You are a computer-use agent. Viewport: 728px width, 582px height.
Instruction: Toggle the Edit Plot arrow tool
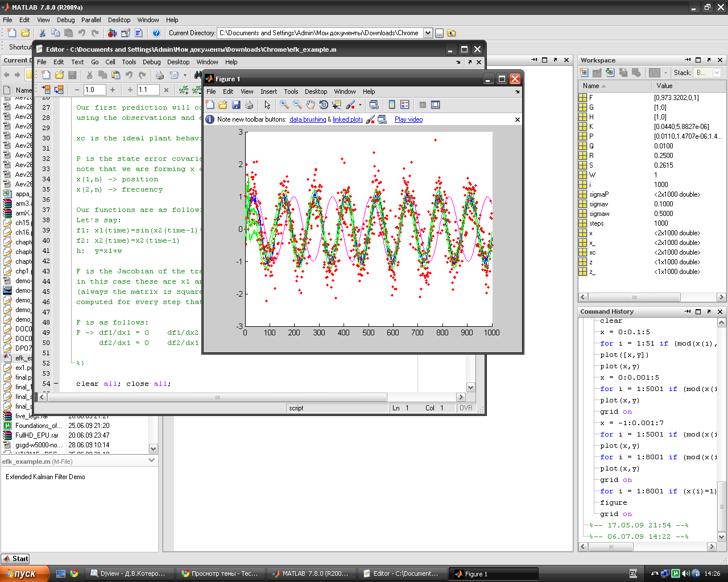(267, 105)
